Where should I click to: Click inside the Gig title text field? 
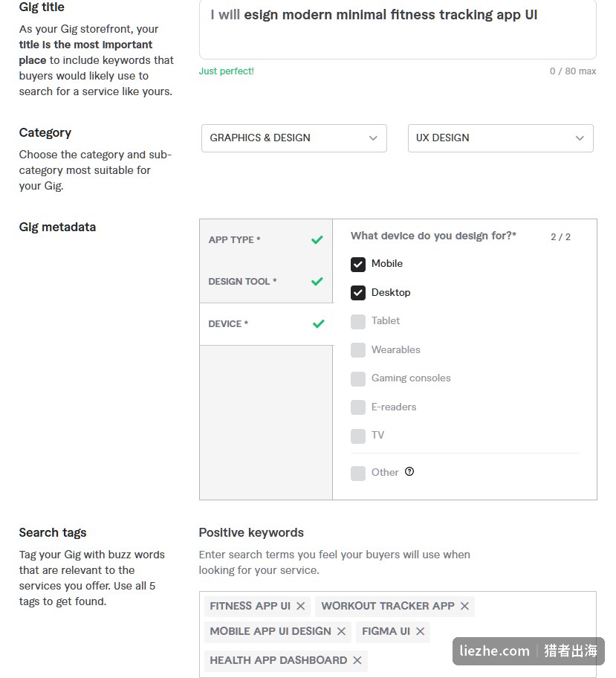398,30
